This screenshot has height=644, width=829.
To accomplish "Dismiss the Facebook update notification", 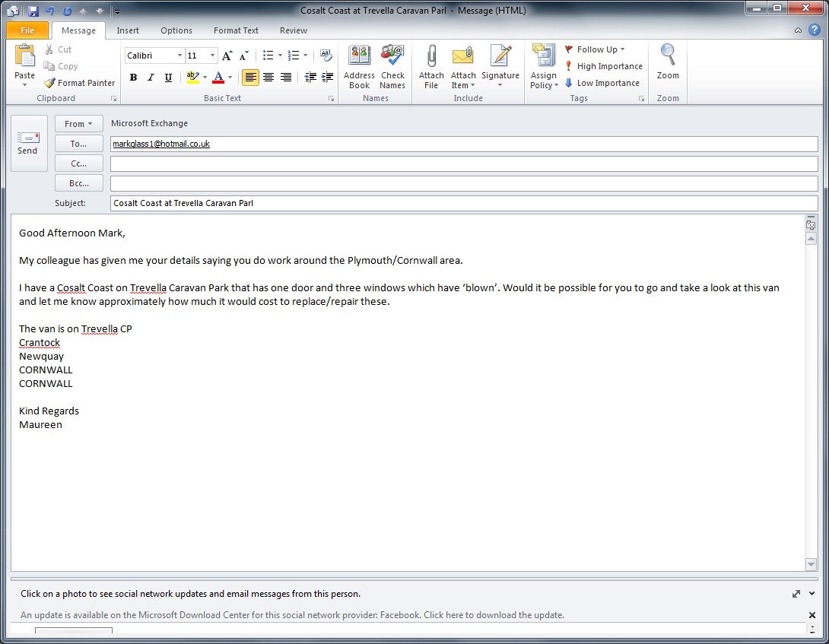I will point(812,615).
